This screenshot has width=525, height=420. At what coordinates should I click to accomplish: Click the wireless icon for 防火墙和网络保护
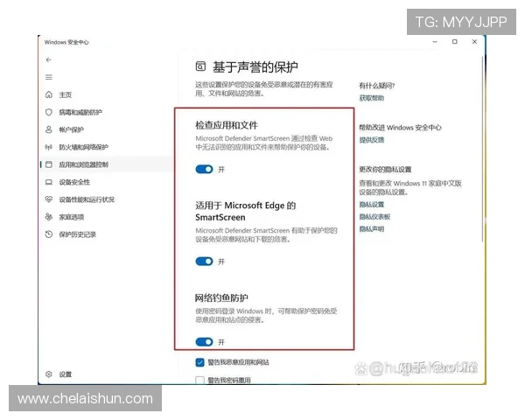point(49,147)
